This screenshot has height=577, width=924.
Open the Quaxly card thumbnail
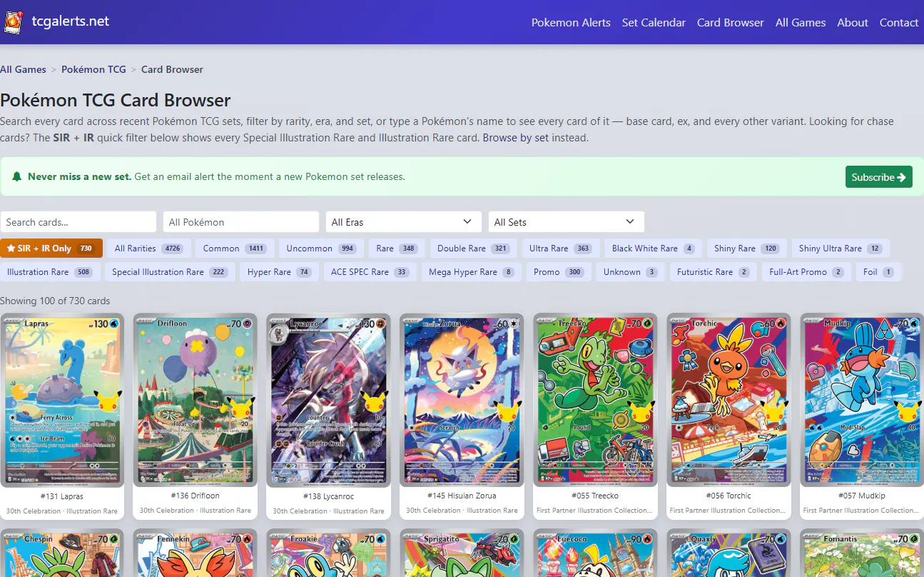728,553
